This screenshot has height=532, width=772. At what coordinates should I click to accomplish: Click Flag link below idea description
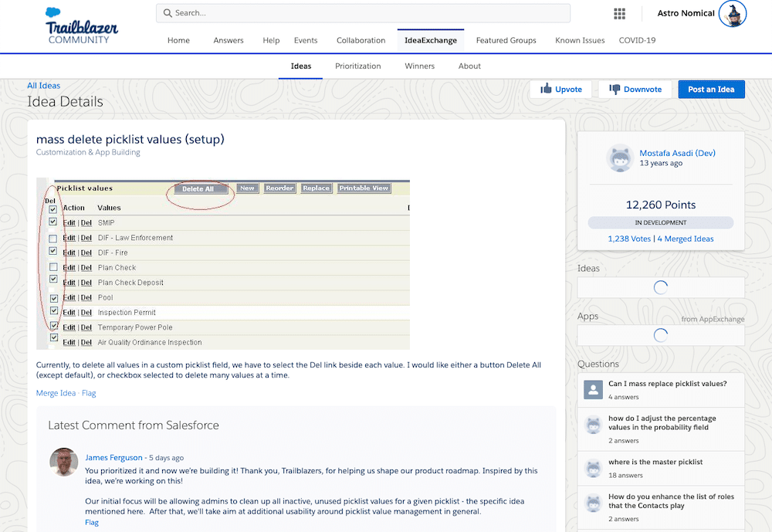(89, 393)
